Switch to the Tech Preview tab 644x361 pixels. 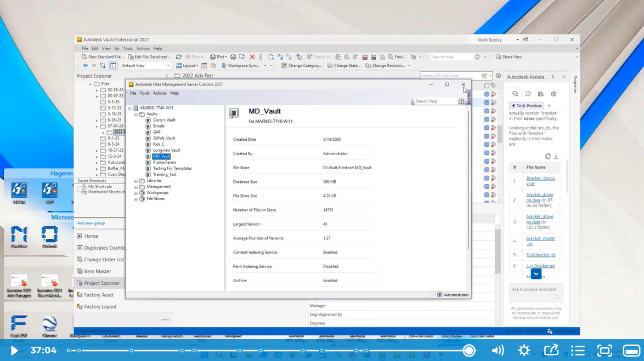coord(527,106)
